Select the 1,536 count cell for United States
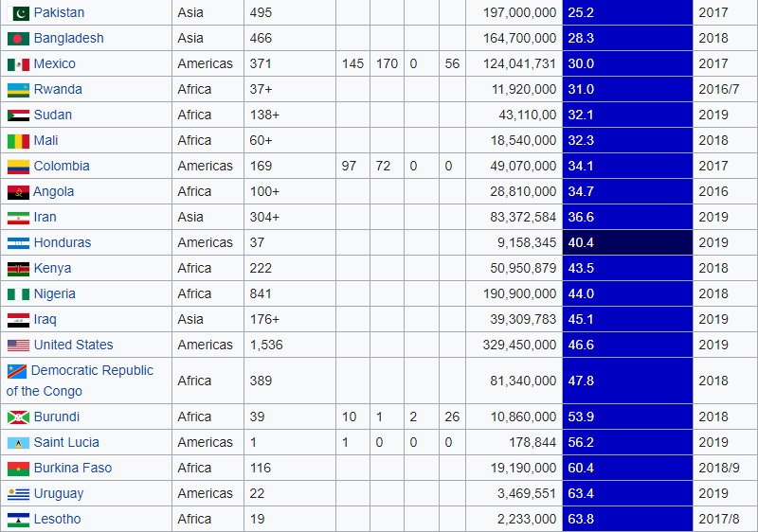The height and width of the screenshot is (532, 758). 266,345
